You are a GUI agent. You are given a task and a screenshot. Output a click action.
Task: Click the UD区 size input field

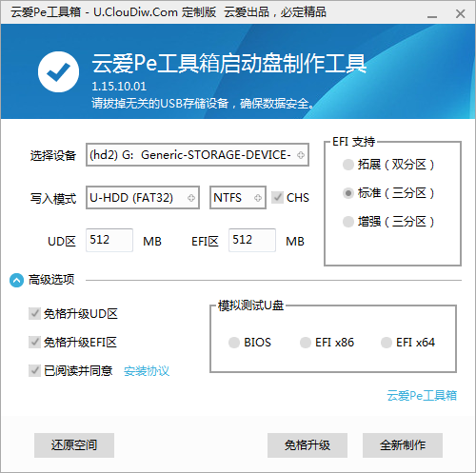click(109, 240)
